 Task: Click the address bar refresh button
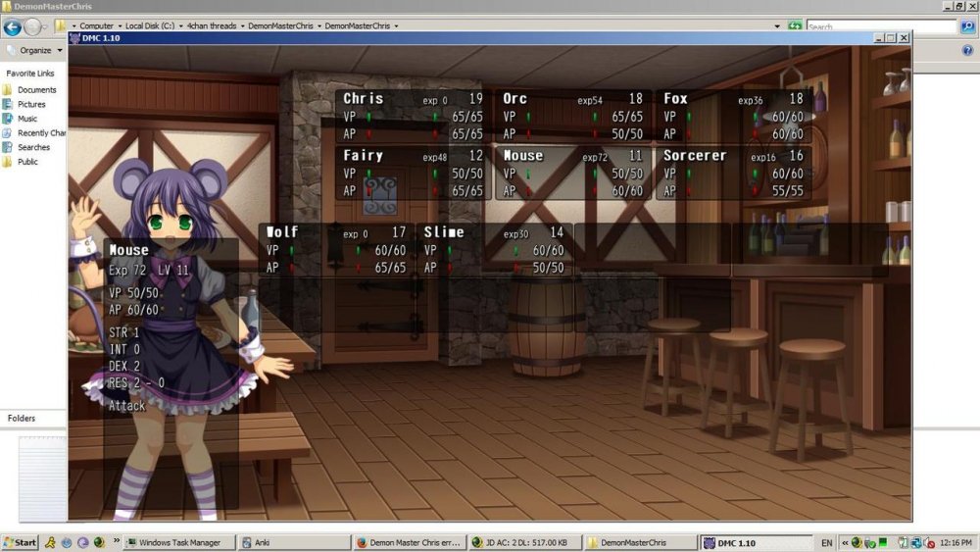coord(794,26)
